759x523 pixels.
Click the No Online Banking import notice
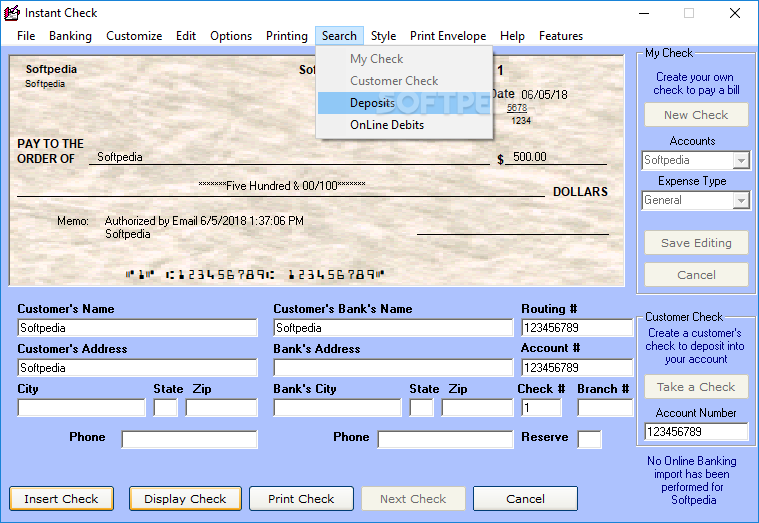click(692, 480)
